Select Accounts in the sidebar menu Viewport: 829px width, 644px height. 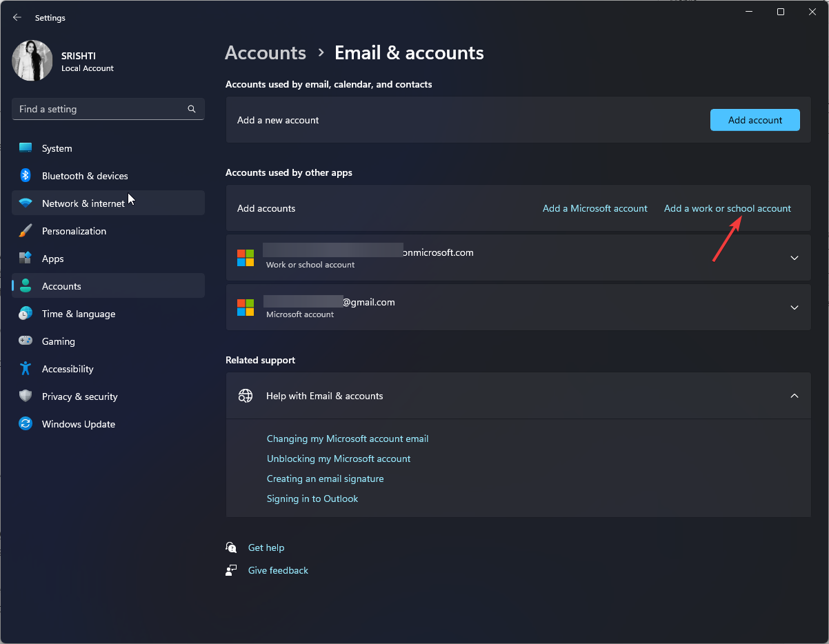(x=61, y=285)
